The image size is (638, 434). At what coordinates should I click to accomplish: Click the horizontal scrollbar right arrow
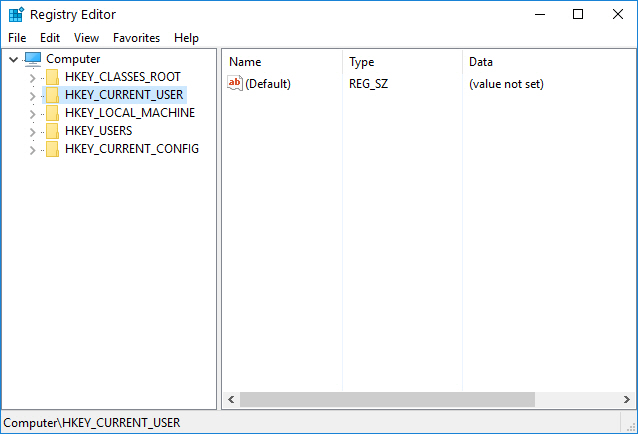click(627, 399)
